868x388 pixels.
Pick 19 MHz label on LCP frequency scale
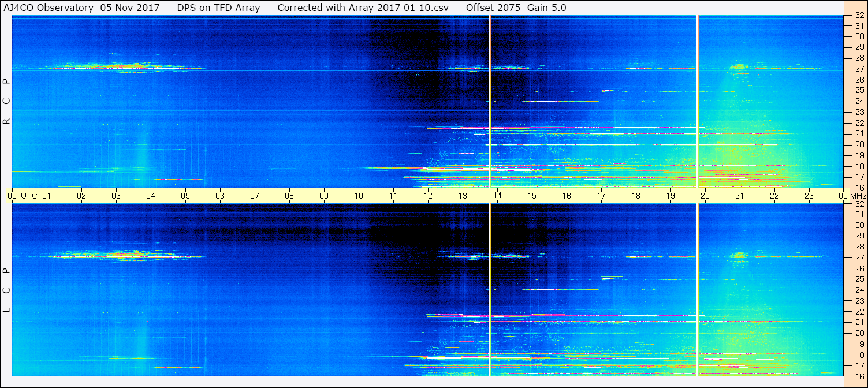(859, 344)
